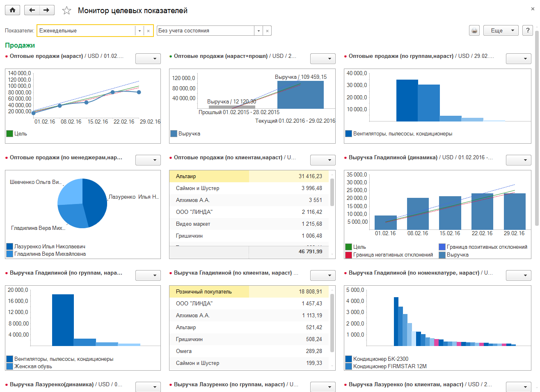Image resolution: width=540 pixels, height=392 pixels.
Task: Click the Гладилина Вера pie slice
Action: click(73, 215)
